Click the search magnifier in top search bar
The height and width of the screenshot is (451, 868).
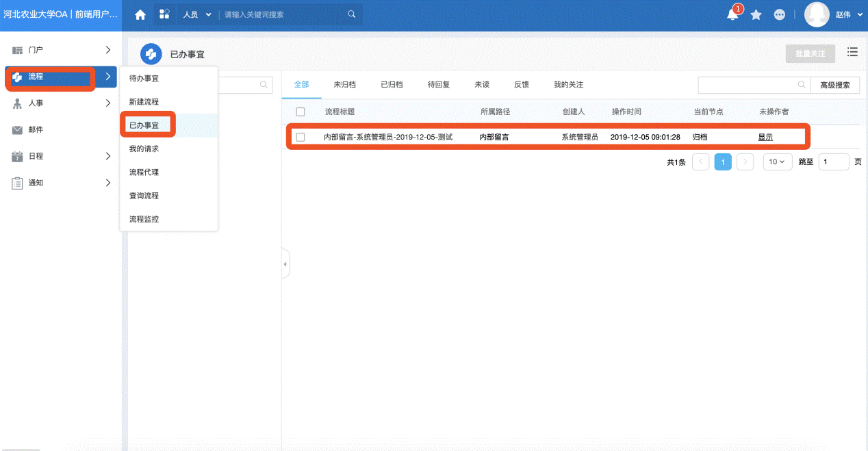(x=352, y=14)
